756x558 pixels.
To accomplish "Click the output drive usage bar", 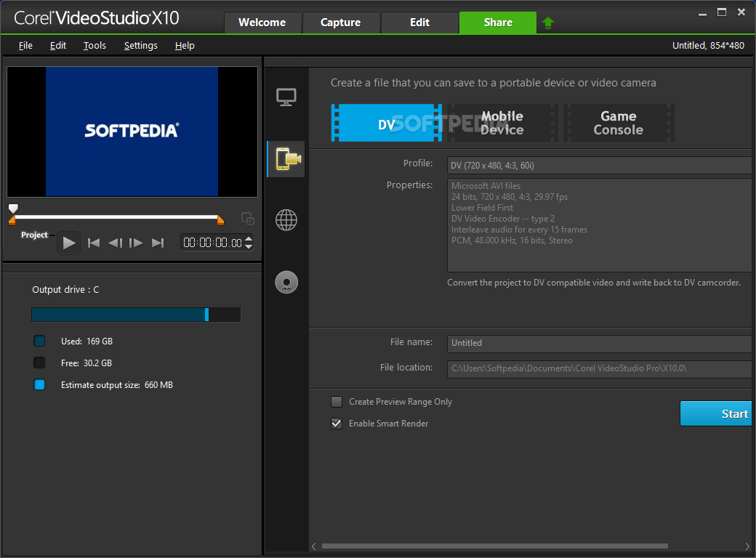I will (x=136, y=315).
